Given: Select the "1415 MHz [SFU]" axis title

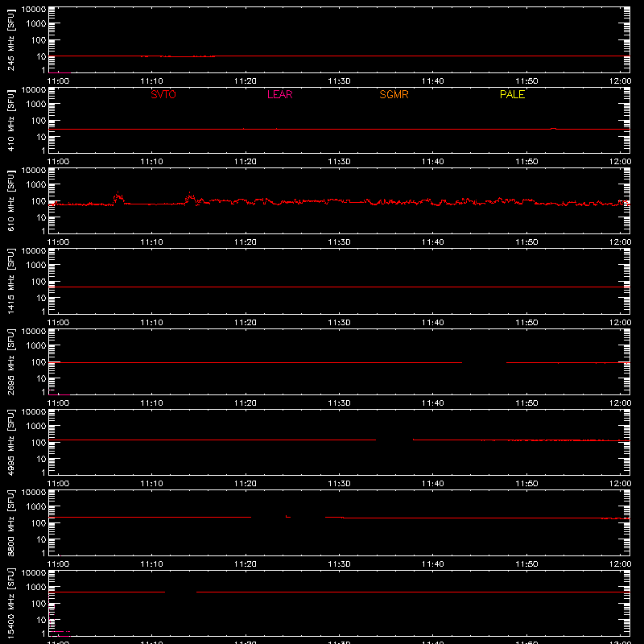Looking at the screenshot, I should click(11, 281).
